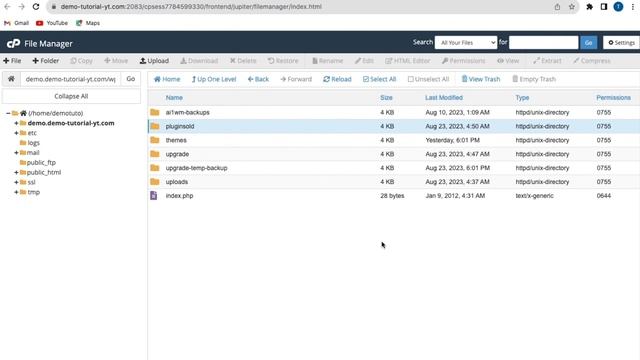This screenshot has width=640, height=360.
Task: Select public_ftp folder in tree
Action: [x=41, y=162]
